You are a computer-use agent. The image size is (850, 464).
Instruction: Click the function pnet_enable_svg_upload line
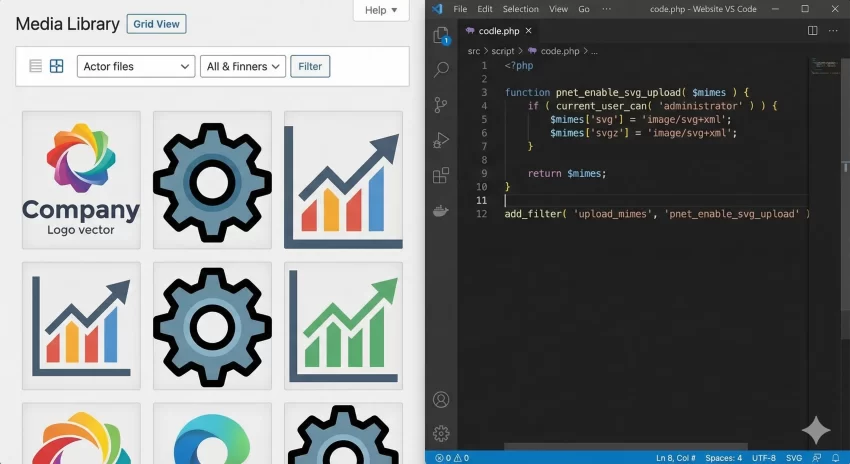[627, 93]
